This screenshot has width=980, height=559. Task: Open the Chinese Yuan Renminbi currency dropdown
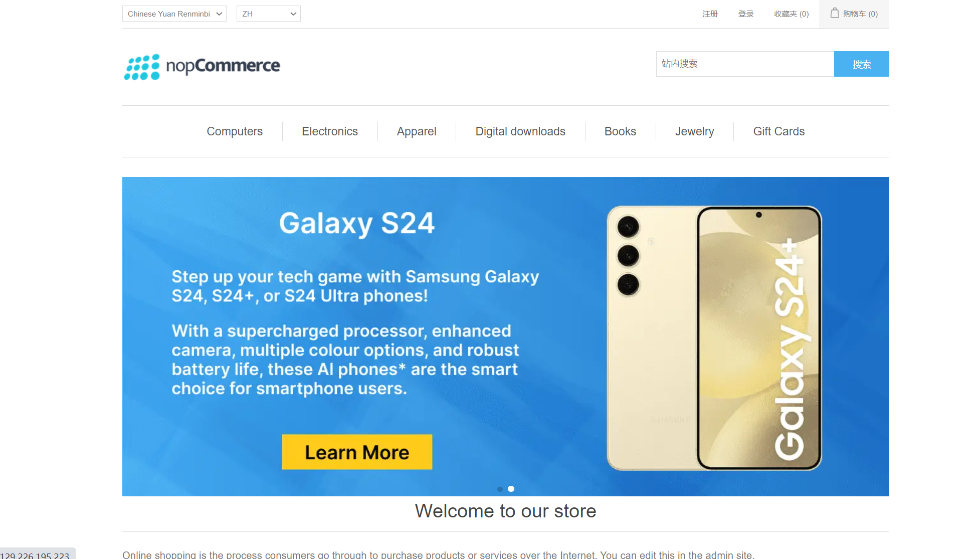[174, 14]
